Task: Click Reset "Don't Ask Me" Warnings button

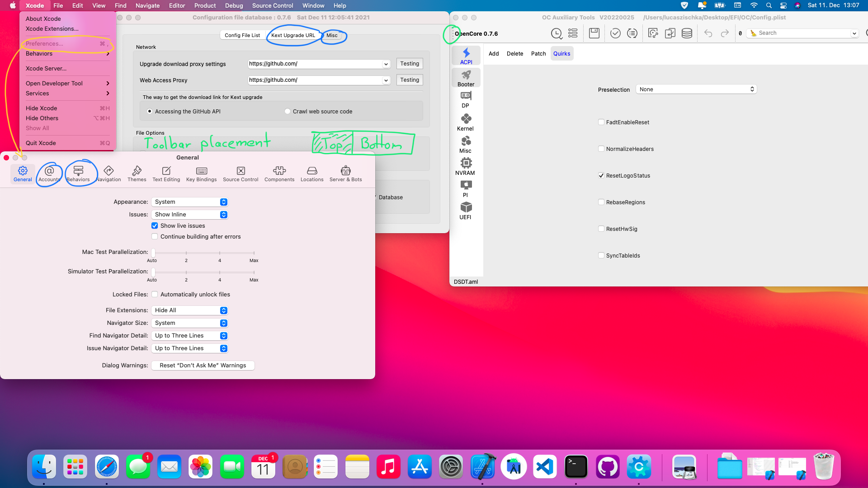Action: [203, 365]
